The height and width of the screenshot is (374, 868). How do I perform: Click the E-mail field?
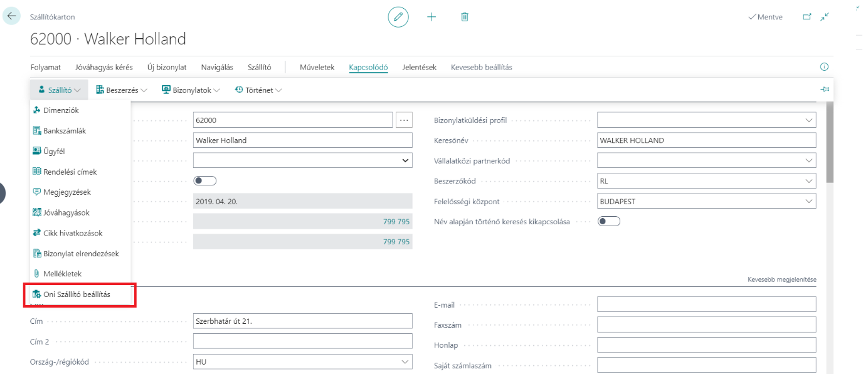[x=706, y=304]
